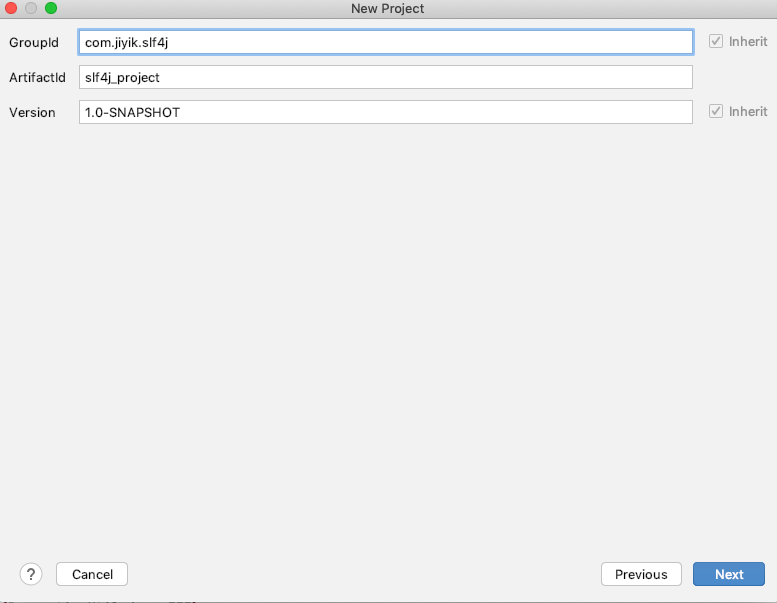Viewport: 777px width, 603px height.
Task: Cancel the New Project dialog
Action: [x=92, y=574]
